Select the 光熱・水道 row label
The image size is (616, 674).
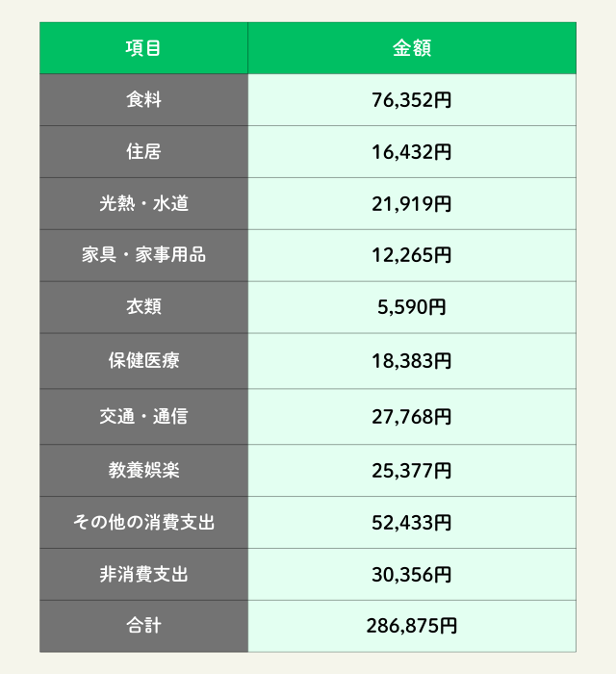[143, 204]
